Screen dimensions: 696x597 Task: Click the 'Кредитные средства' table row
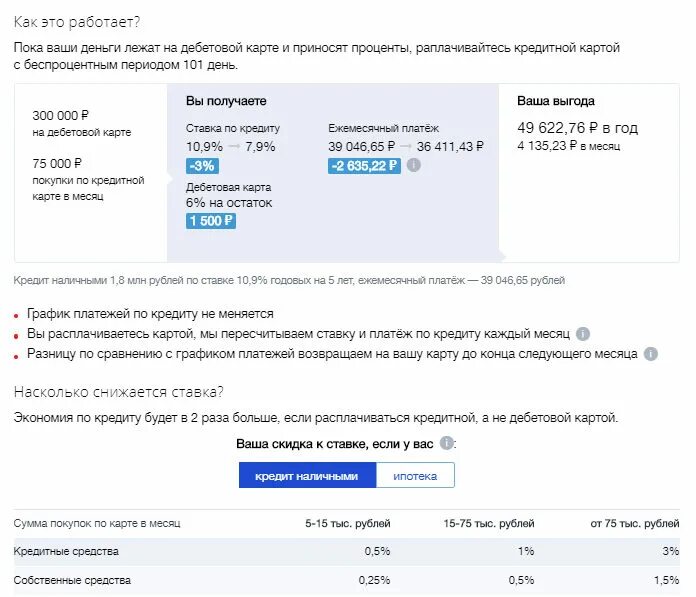point(347,551)
